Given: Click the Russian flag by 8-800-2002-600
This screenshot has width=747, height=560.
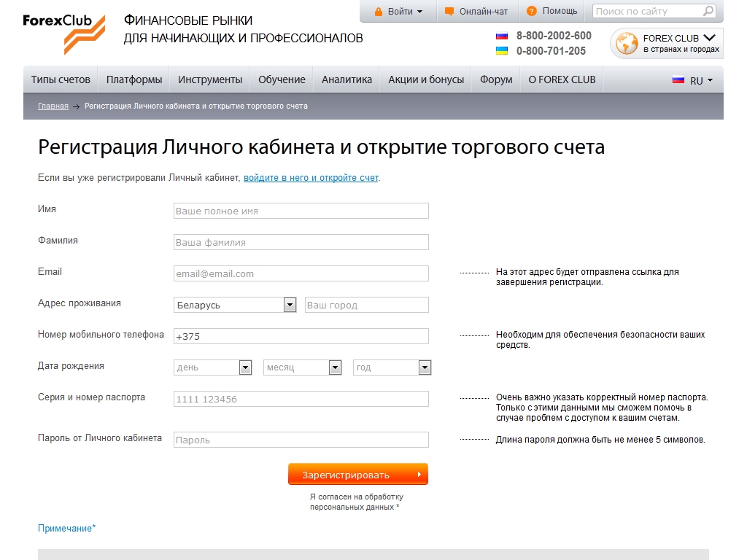Looking at the screenshot, I should [x=502, y=36].
